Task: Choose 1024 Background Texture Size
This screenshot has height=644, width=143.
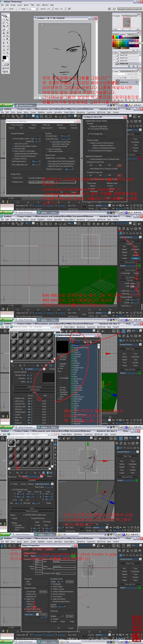Action: 119,165
